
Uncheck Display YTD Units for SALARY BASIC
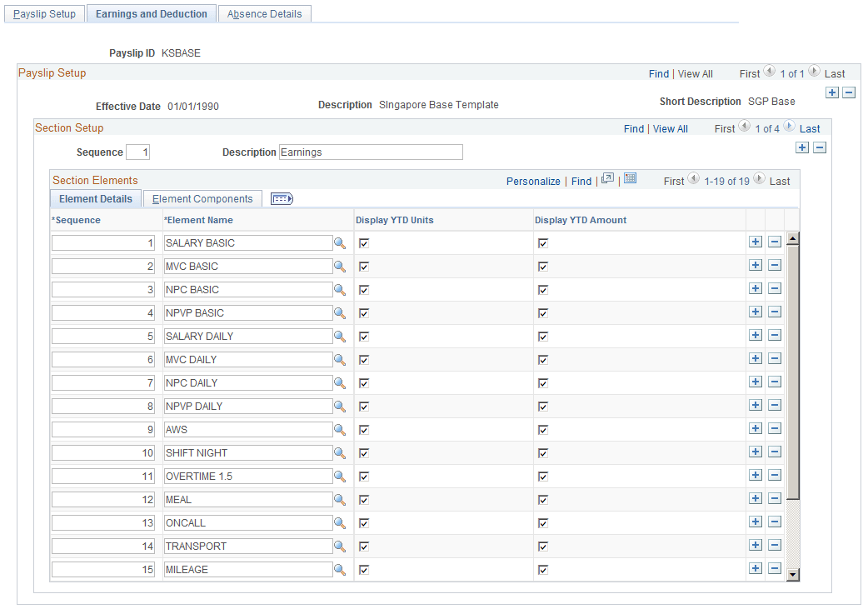pyautogui.click(x=364, y=242)
